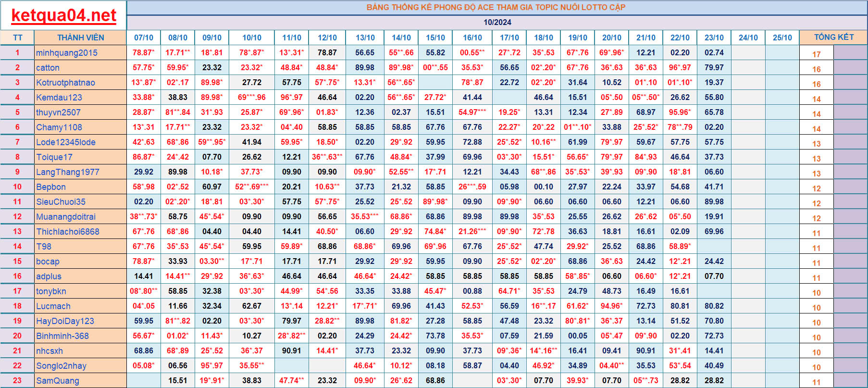Viewport: 868px width, 388px height.
Task: Select the THÀNH VIÊN column header
Action: pos(80,38)
